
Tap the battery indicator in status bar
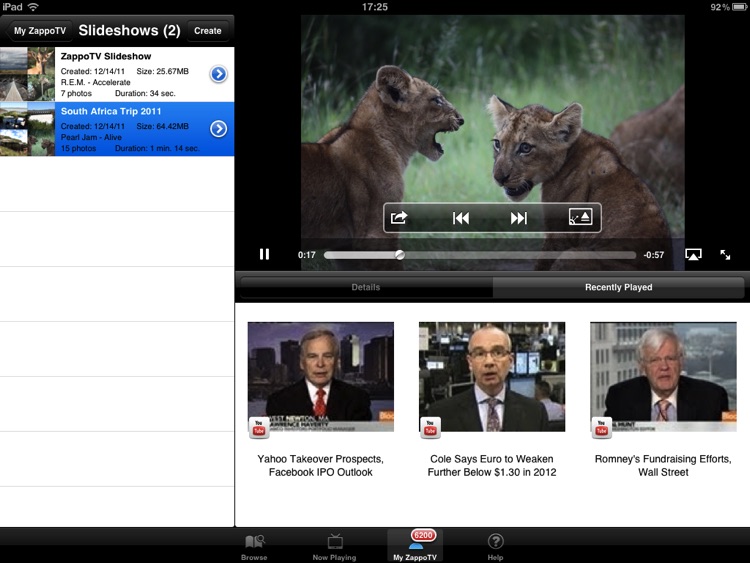[740, 7]
